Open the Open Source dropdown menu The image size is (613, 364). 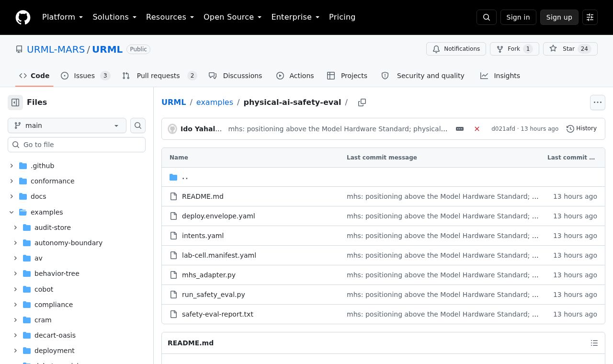point(233,17)
